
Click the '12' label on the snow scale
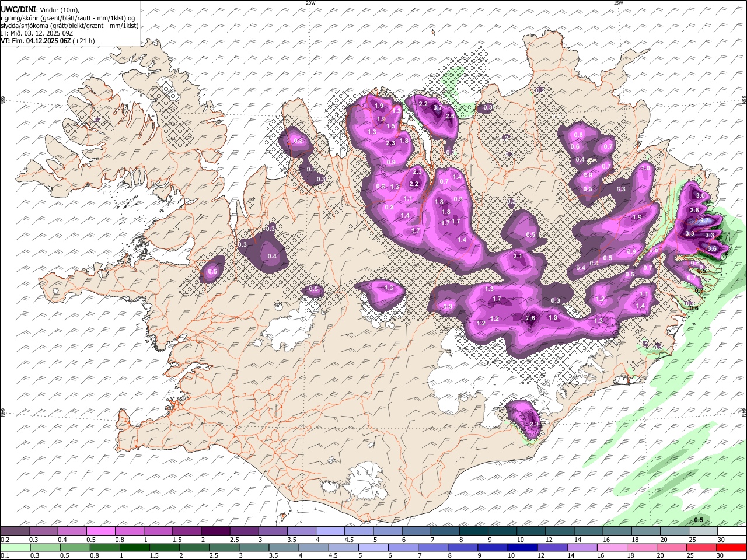[549, 540]
